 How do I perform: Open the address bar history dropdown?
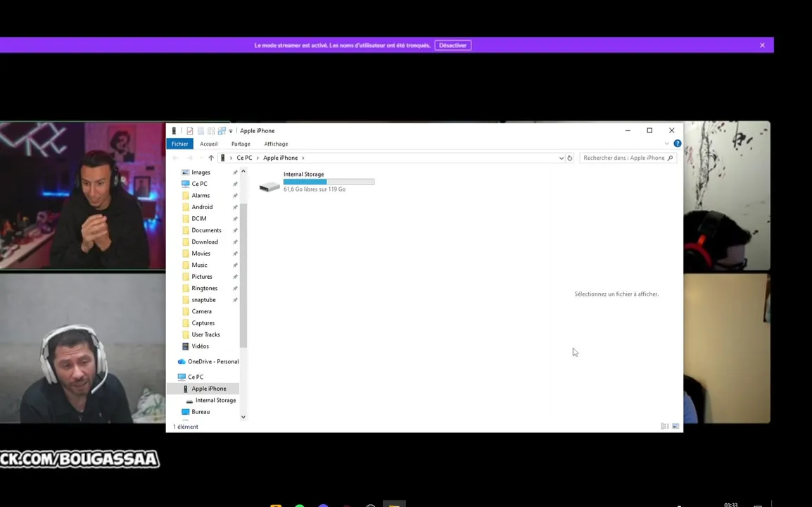point(562,158)
